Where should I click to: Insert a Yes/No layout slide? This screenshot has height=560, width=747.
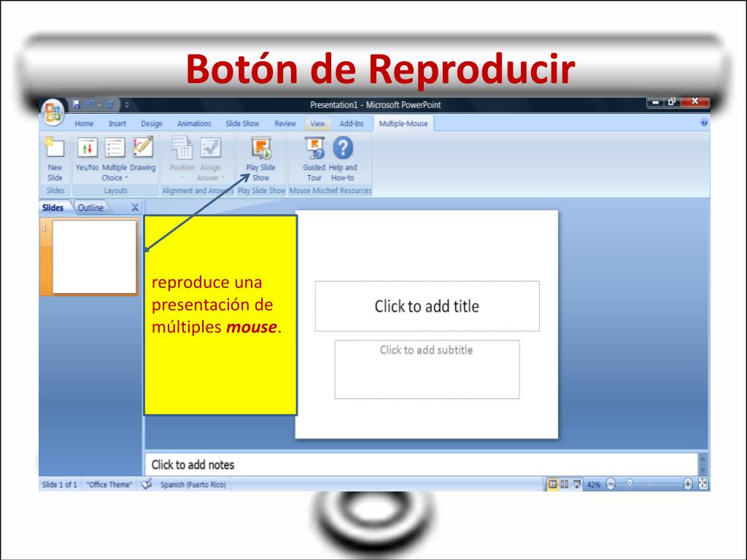coord(87,155)
